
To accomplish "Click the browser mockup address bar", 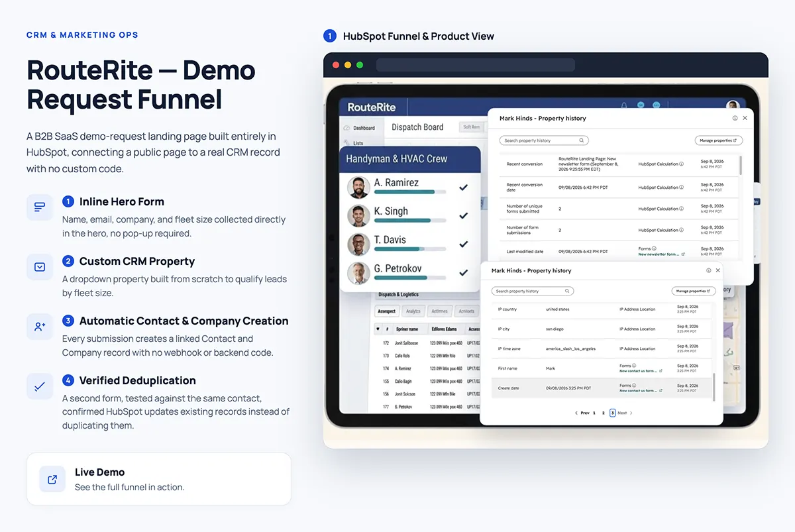I will (x=476, y=65).
